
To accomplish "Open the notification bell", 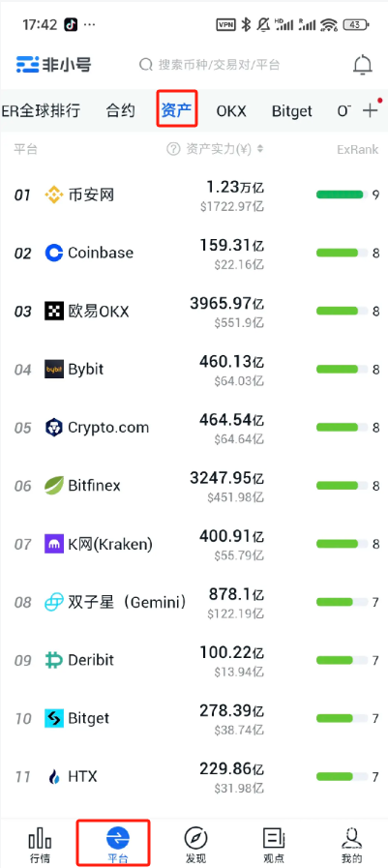I will (363, 65).
